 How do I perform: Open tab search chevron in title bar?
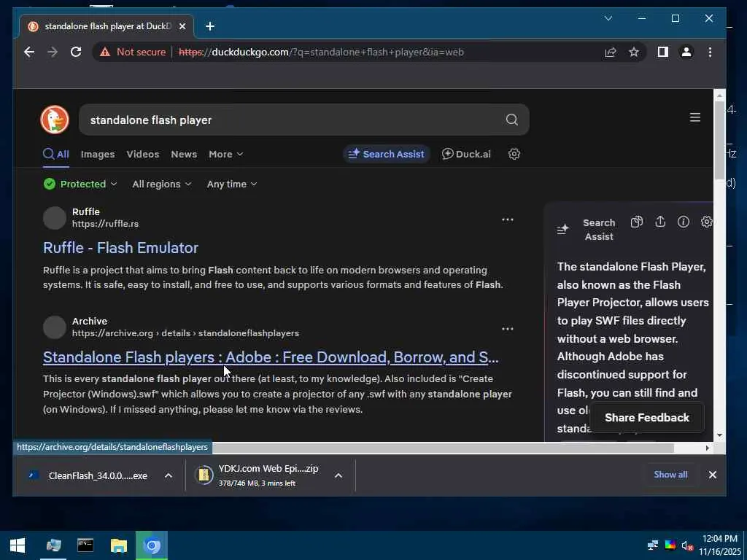[x=608, y=18]
